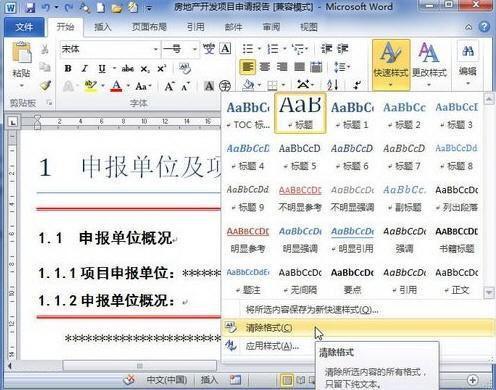Toggle Align Right paragraph alignment

pos(282,67)
